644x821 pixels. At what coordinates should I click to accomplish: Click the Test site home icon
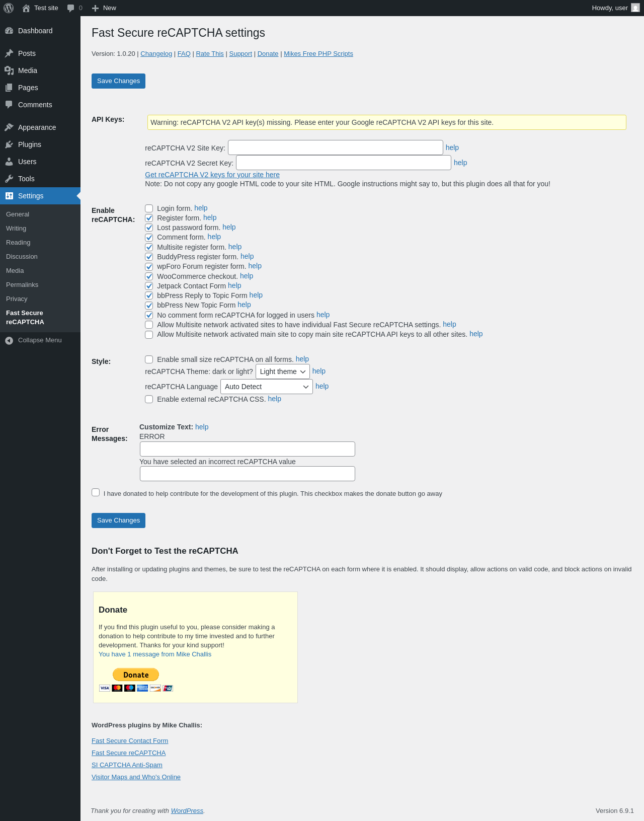click(26, 8)
